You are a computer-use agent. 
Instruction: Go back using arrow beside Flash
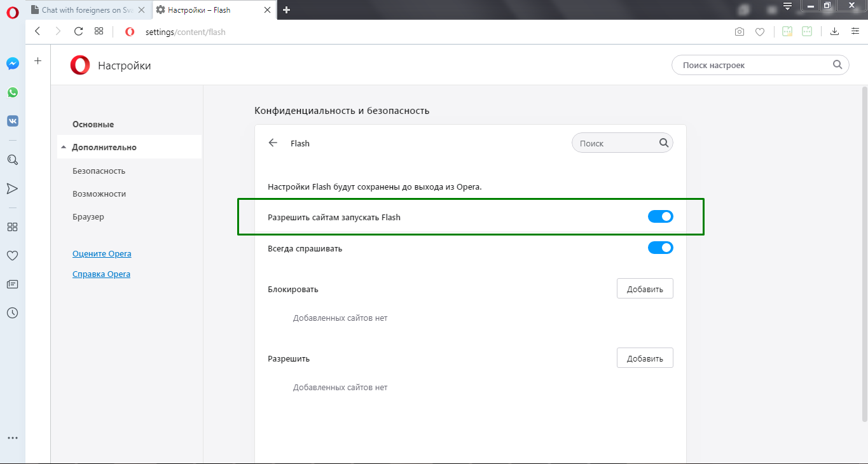tap(273, 143)
